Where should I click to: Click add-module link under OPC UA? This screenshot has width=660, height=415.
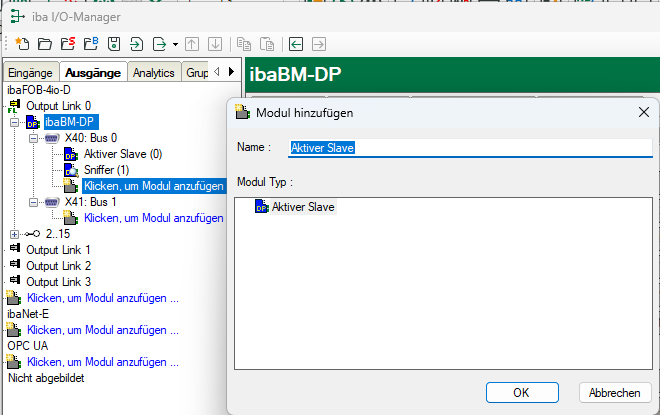click(103, 362)
